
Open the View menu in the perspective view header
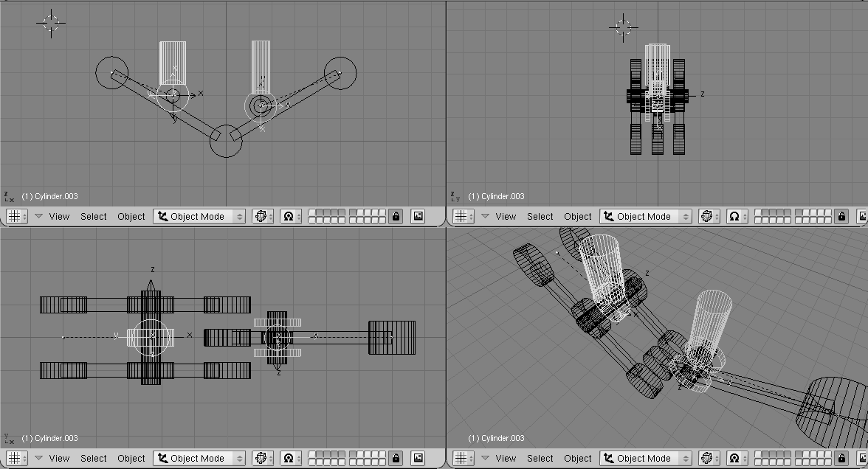(506, 458)
